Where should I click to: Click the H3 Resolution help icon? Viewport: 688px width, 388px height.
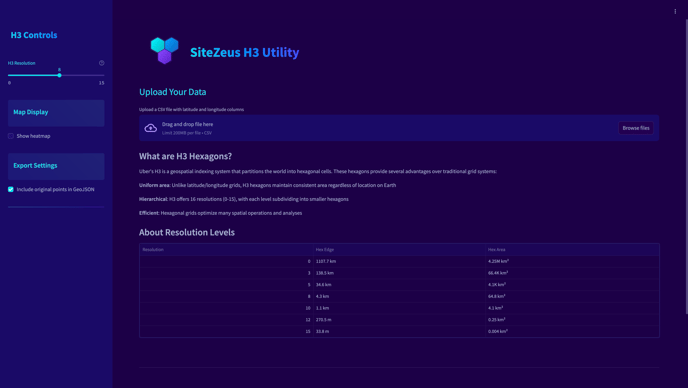click(x=102, y=63)
